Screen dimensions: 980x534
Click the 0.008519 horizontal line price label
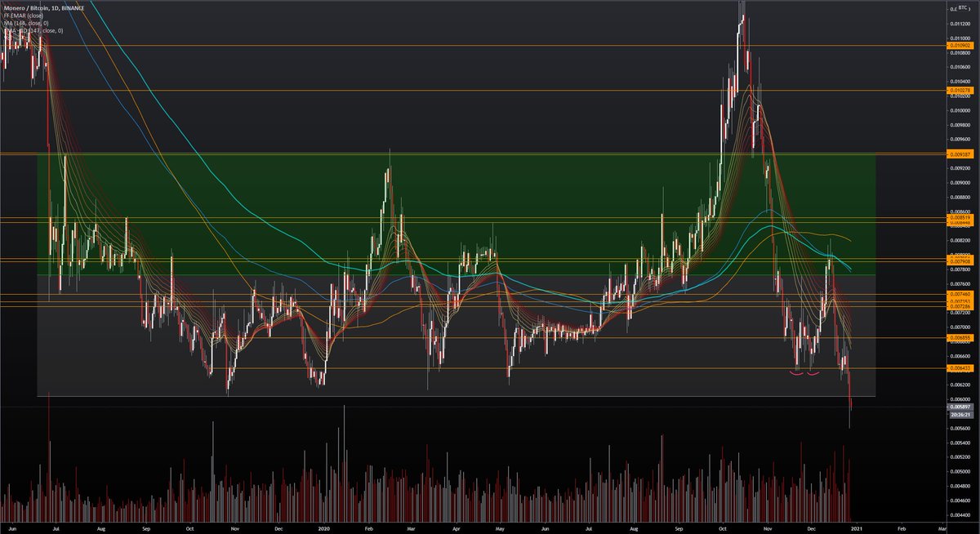click(960, 217)
